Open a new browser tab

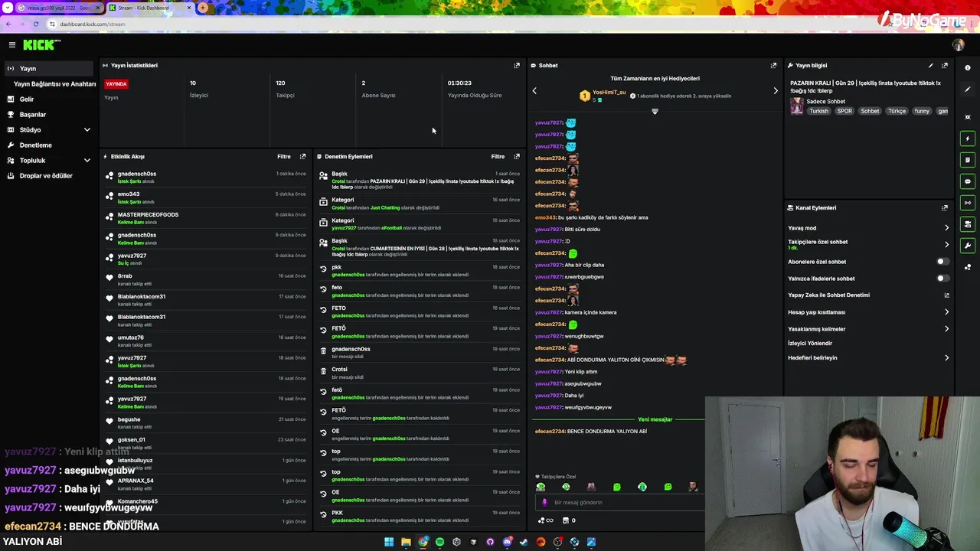click(203, 8)
